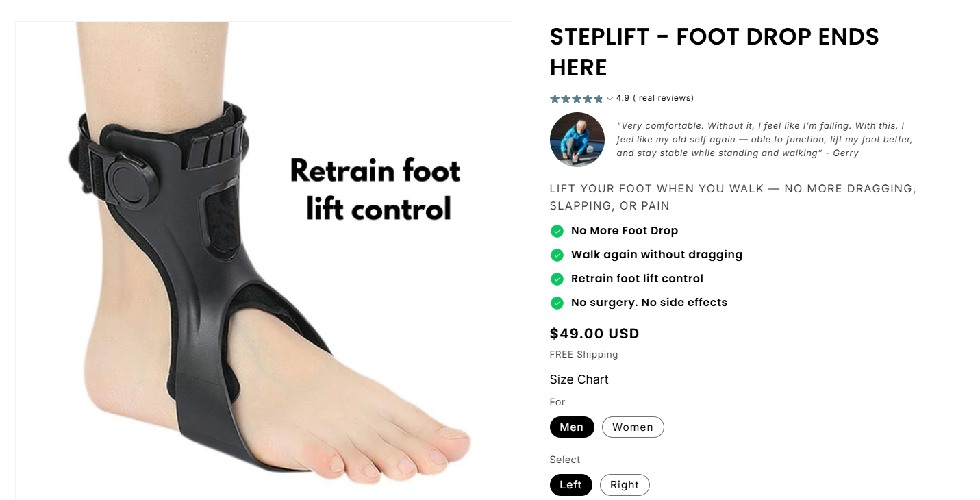The image size is (980, 500).
Task: Click the five-star rating icons
Action: tap(577, 99)
